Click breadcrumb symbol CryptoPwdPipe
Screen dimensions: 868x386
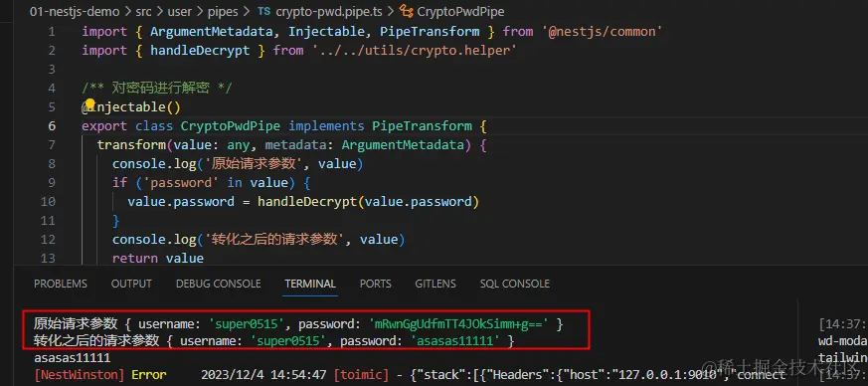point(460,11)
